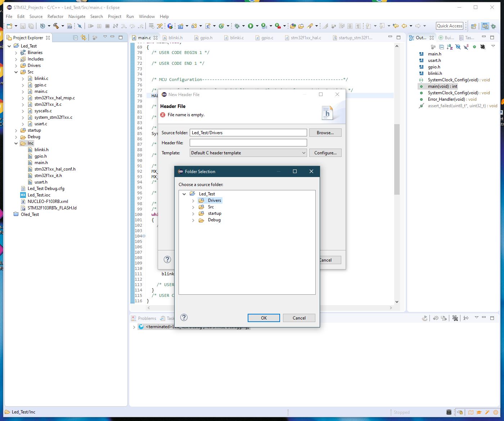Click the Open Type folder icon
The height and width of the screenshot is (421, 504).
tap(293, 26)
